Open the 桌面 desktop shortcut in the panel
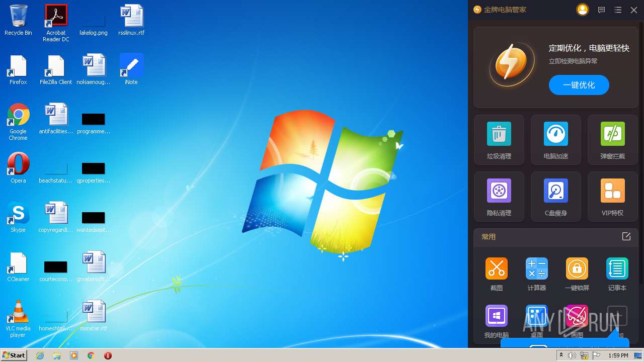Image resolution: width=644 pixels, height=362 pixels. pyautogui.click(x=537, y=321)
